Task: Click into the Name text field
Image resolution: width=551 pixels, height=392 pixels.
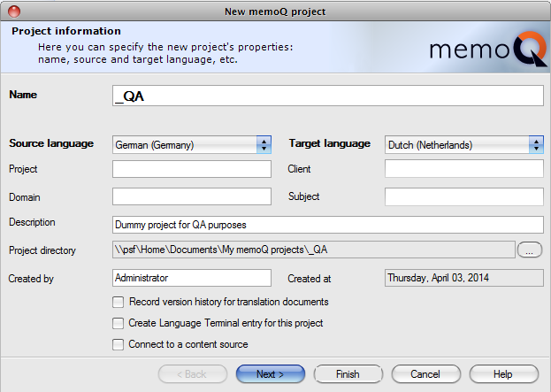Action: point(327,96)
